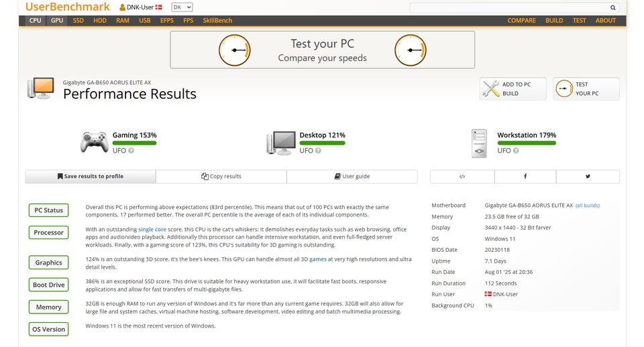This screenshot has height=347, width=644.
Task: Click the 'Test your PC' banner text
Action: pos(323,44)
